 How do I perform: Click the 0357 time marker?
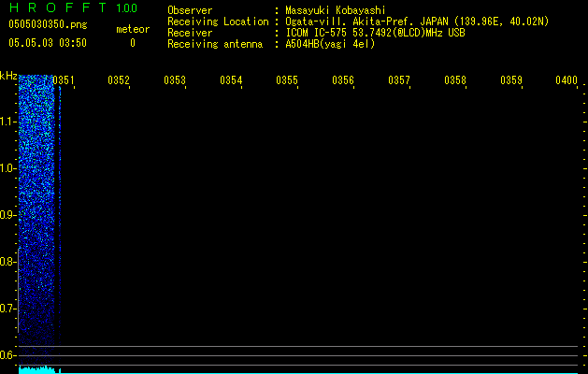tap(399, 80)
